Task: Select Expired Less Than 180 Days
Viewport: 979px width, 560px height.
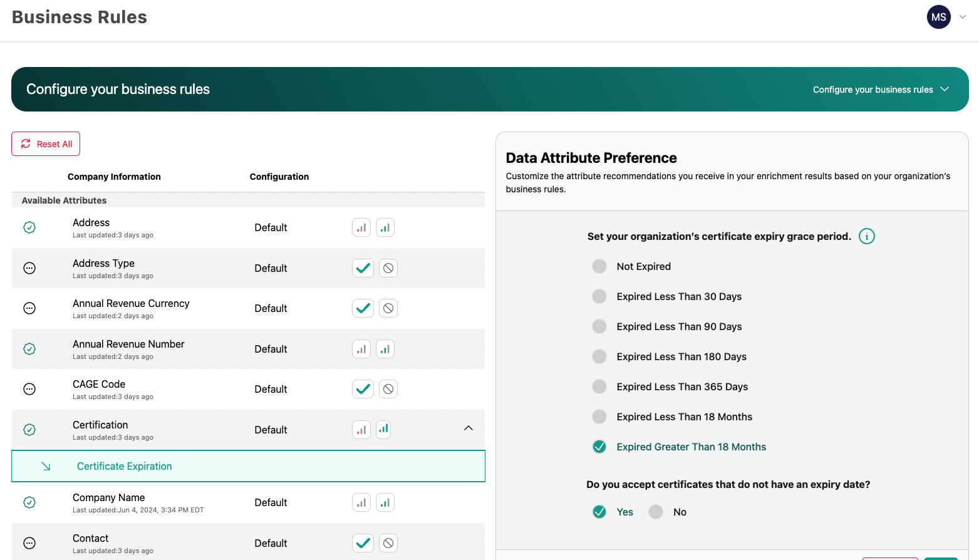Action: tap(599, 356)
